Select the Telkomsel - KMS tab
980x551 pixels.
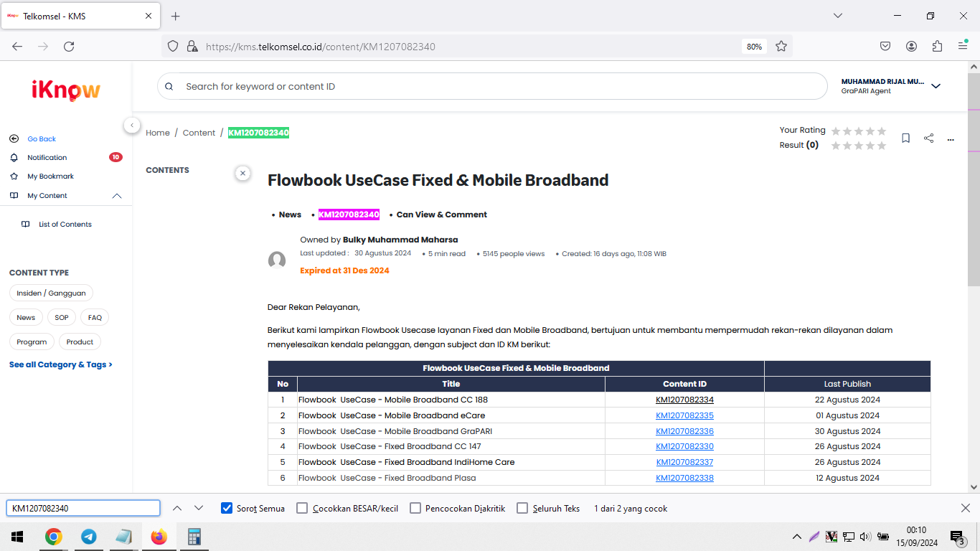point(81,16)
